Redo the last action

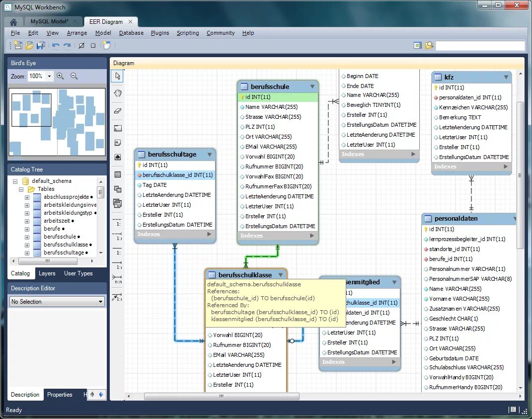pos(67,45)
